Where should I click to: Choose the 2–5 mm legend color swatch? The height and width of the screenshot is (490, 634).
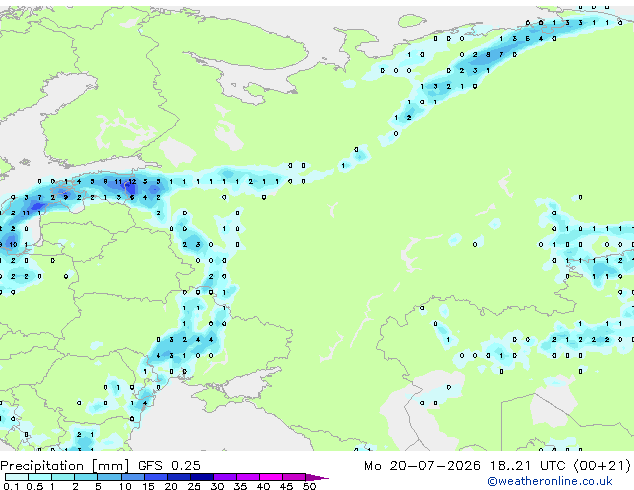pos(86,477)
